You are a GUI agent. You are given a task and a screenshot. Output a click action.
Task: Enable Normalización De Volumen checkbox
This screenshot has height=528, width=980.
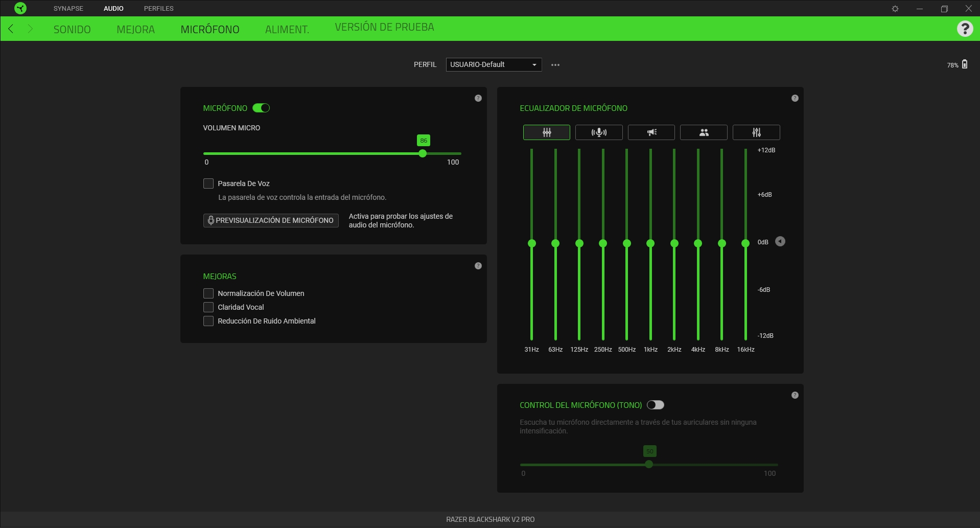[x=208, y=293]
